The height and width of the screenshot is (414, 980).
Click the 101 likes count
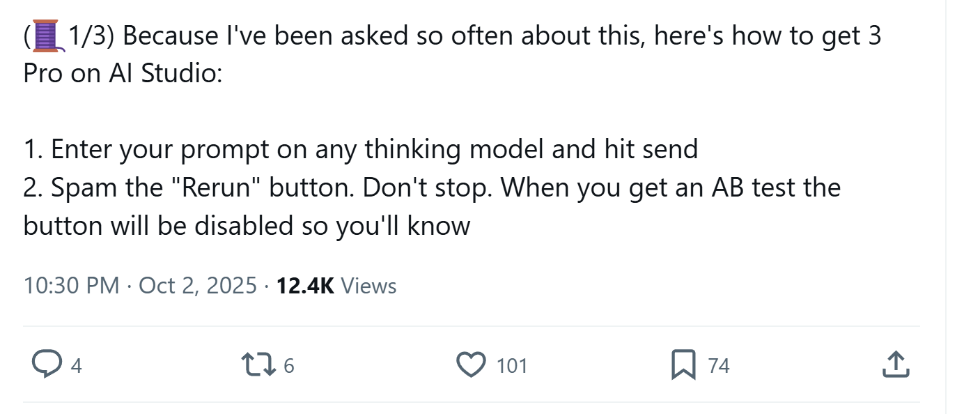(x=511, y=366)
